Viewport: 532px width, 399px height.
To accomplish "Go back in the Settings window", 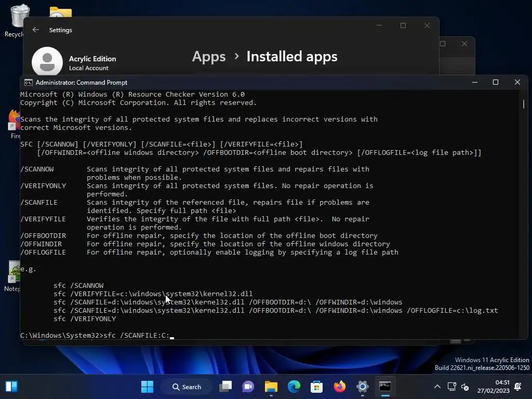I will click(36, 30).
